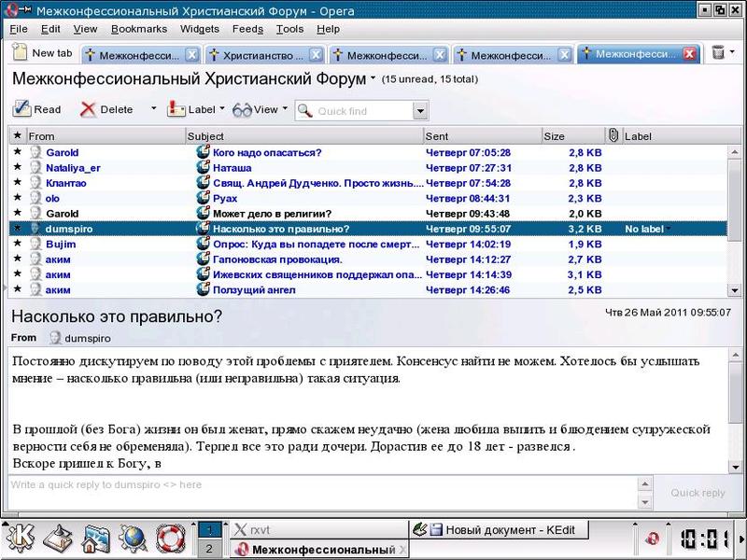Click the Label toolbar icon
The image size is (747, 560).
click(176, 109)
